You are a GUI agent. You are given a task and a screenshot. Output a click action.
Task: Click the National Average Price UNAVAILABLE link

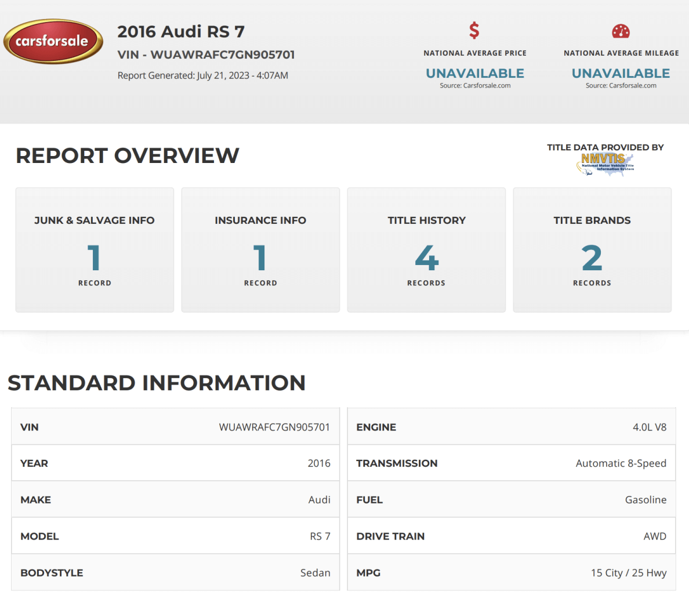(474, 73)
